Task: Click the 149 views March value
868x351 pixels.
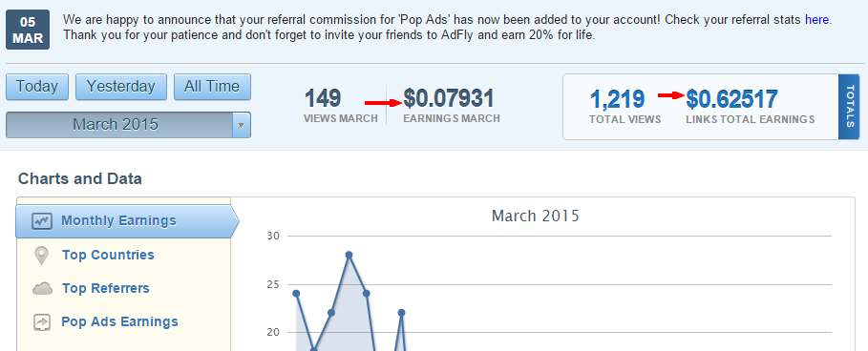Action: [323, 99]
